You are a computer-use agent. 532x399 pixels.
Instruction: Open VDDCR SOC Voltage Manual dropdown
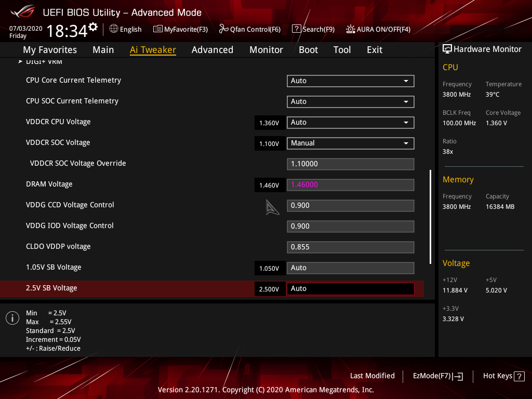click(351, 143)
